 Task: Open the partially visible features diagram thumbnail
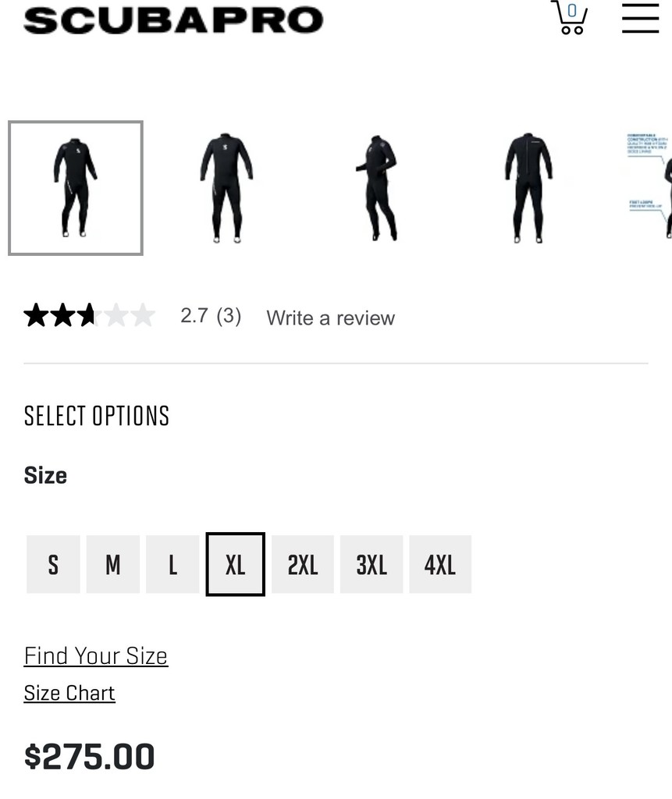point(651,188)
